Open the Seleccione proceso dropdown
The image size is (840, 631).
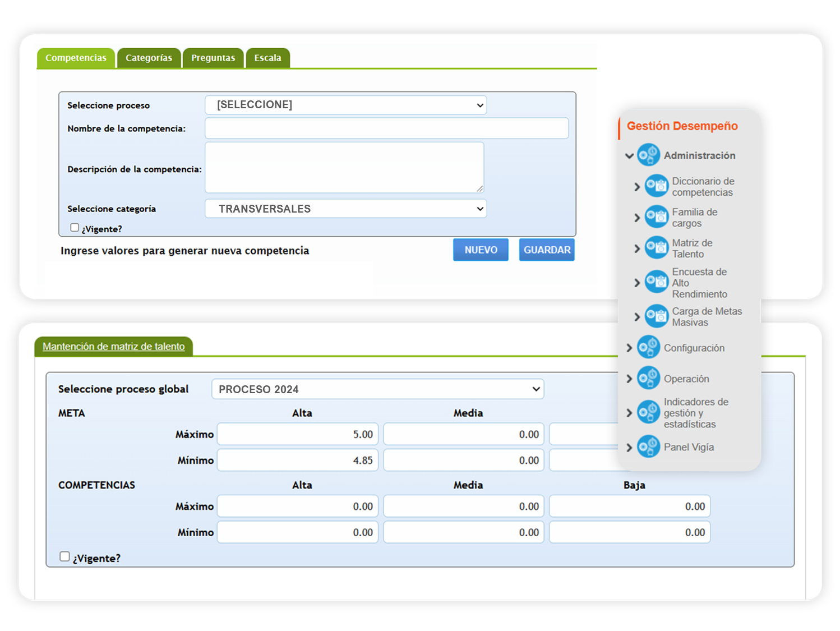point(345,105)
